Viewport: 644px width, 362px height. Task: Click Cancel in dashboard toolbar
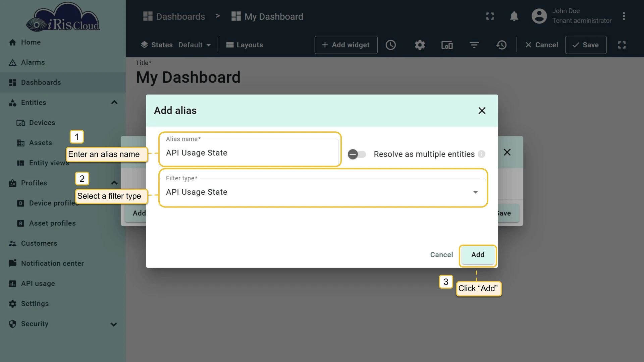click(541, 45)
